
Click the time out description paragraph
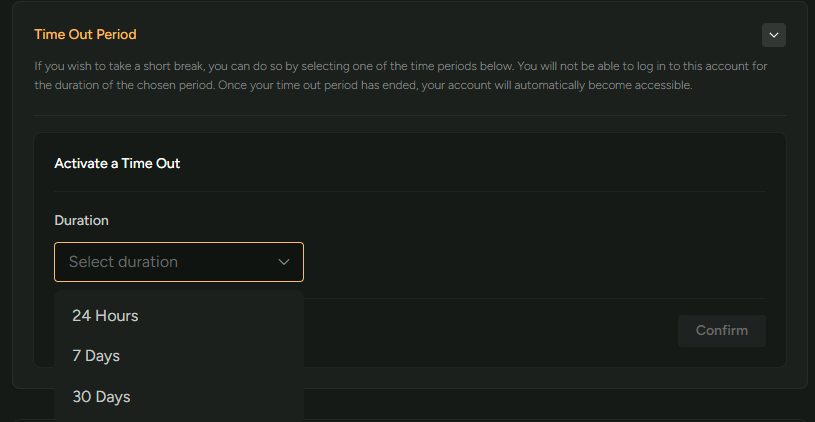[x=400, y=75]
